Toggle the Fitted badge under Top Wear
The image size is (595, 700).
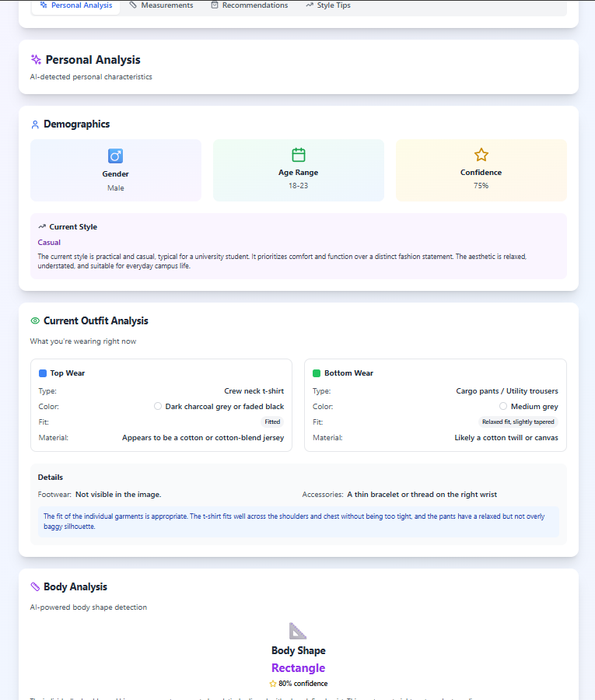pyautogui.click(x=272, y=422)
